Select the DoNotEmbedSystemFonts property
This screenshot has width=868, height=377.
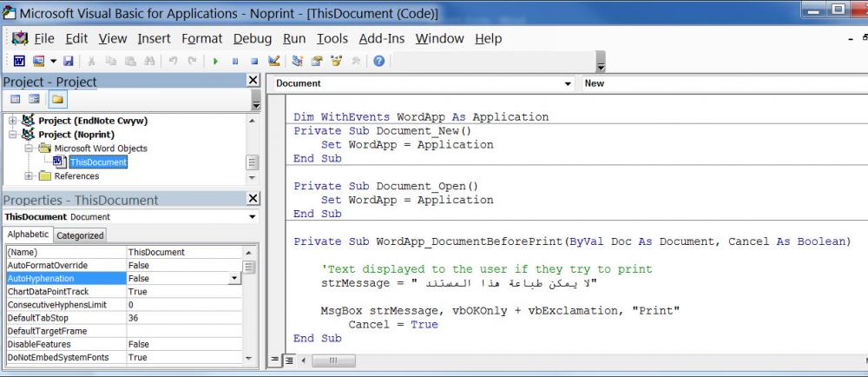pyautogui.click(x=66, y=357)
